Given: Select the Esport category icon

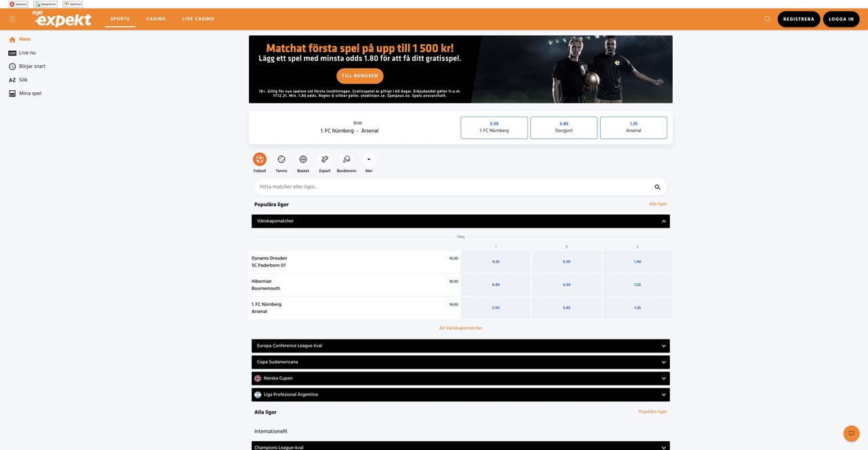Looking at the screenshot, I should point(325,159).
